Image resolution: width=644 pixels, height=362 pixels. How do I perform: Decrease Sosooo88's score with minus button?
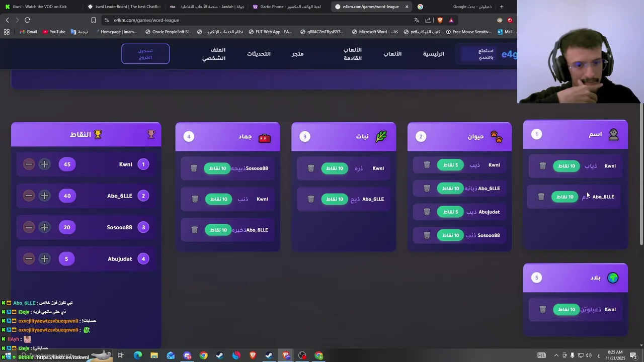click(29, 227)
